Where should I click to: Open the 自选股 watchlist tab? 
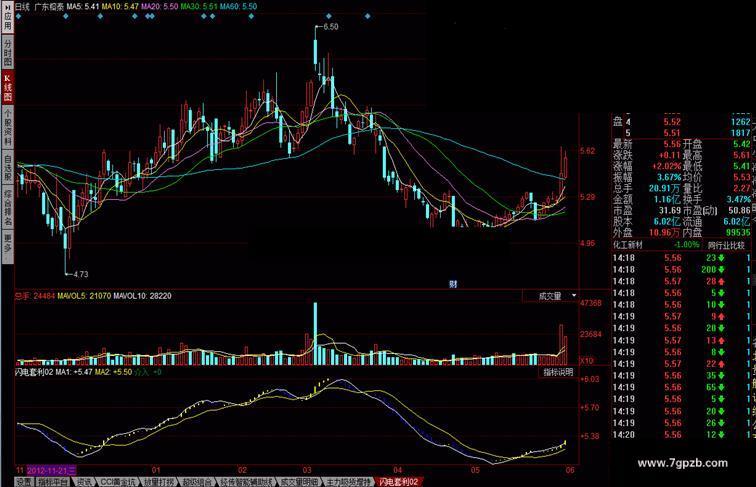point(7,168)
